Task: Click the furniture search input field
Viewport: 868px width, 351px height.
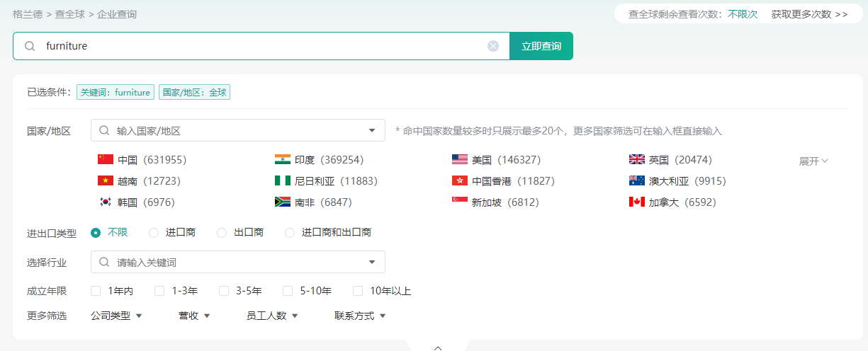Action: click(261, 46)
